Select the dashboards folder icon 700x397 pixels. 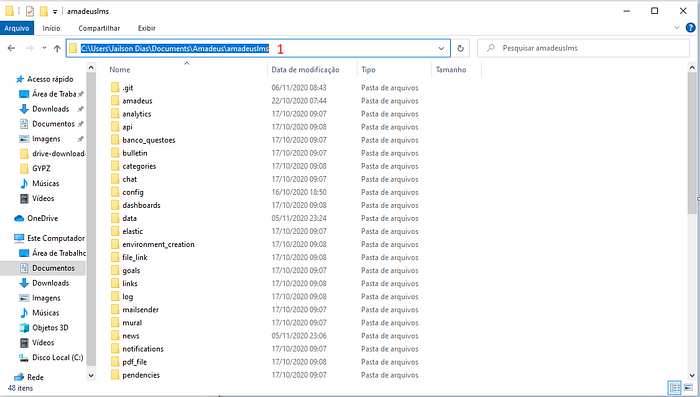coord(115,205)
